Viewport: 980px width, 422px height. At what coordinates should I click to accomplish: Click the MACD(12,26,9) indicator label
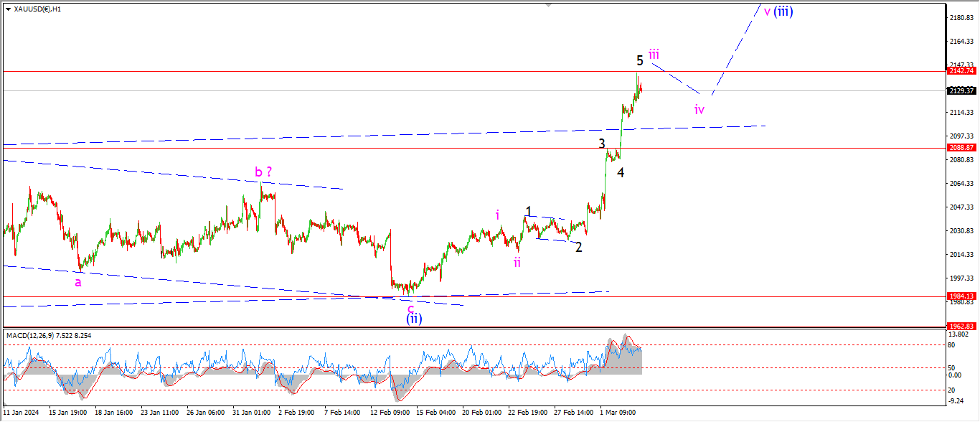click(x=36, y=335)
